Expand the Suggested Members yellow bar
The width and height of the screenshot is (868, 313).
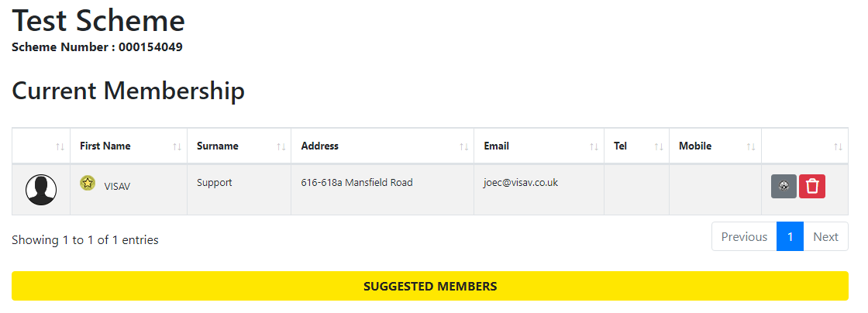(430, 286)
